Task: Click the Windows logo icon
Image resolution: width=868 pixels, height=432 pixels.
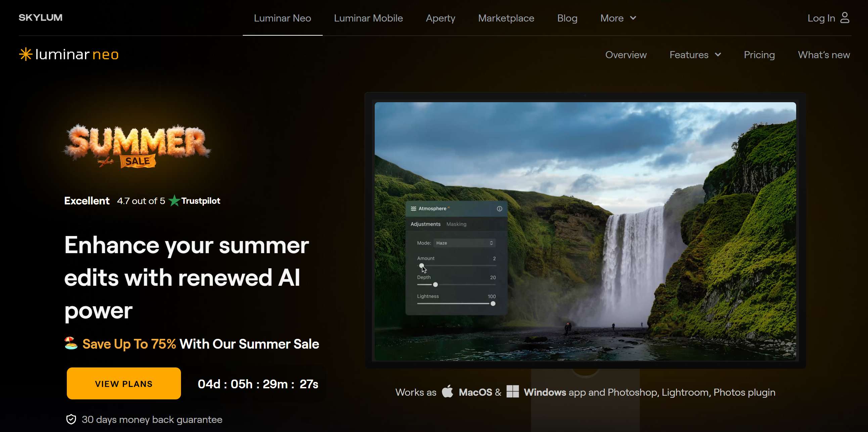Action: [512, 392]
